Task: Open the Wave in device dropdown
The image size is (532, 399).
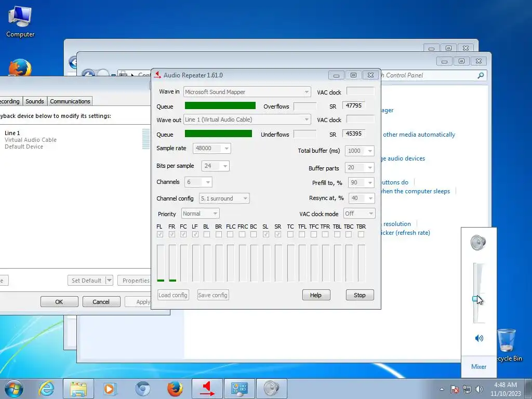Action: pyautogui.click(x=247, y=92)
